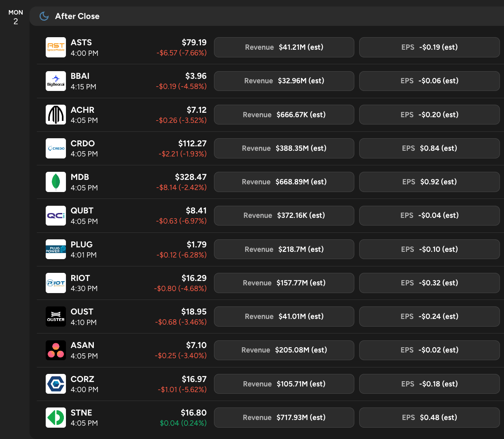
Task: Open CORZ Revenue $105.71M estimate box
Action: tap(284, 384)
